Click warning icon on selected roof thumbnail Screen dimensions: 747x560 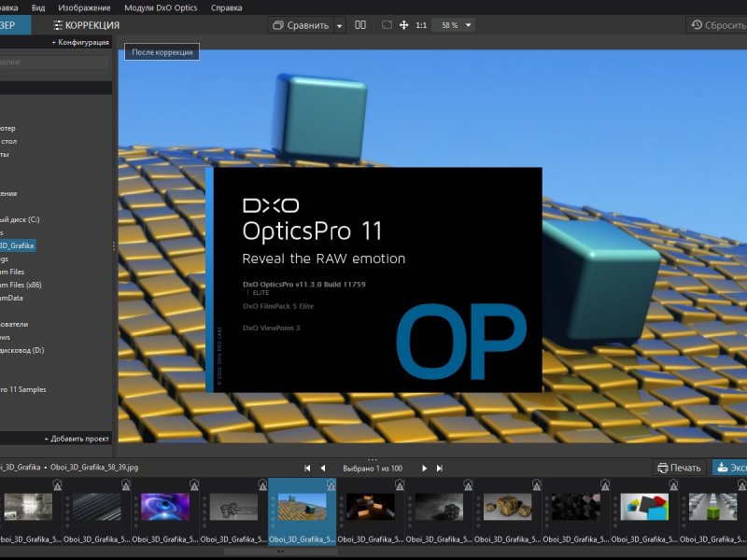[331, 484]
